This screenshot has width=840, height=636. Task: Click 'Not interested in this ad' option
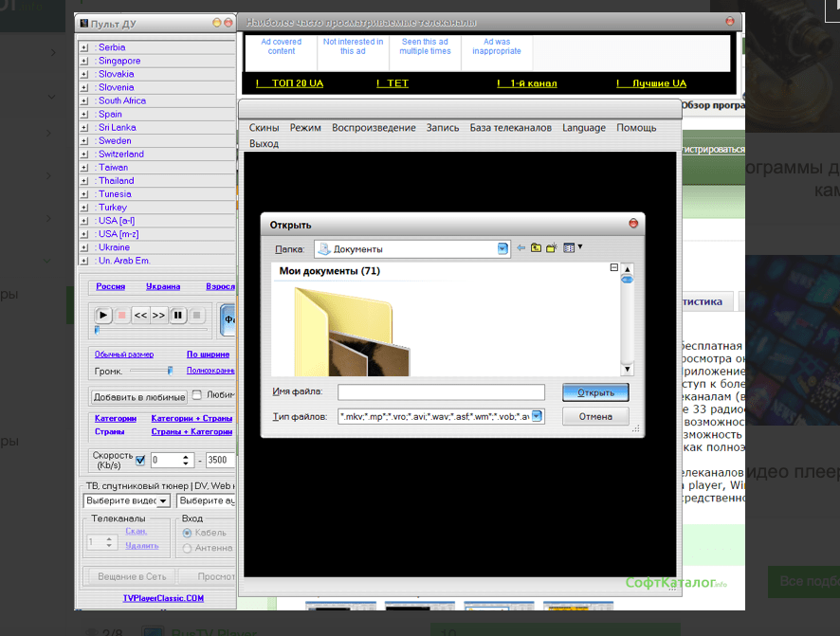353,46
